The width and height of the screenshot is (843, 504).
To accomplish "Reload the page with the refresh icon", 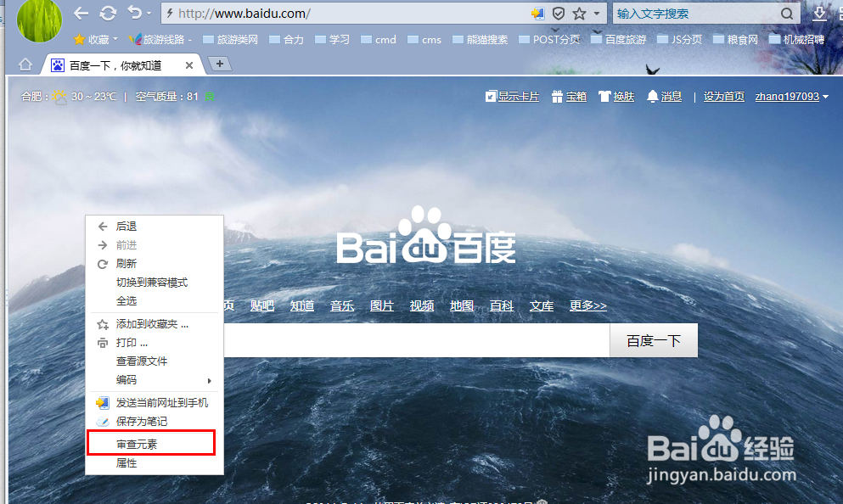I will 108,14.
